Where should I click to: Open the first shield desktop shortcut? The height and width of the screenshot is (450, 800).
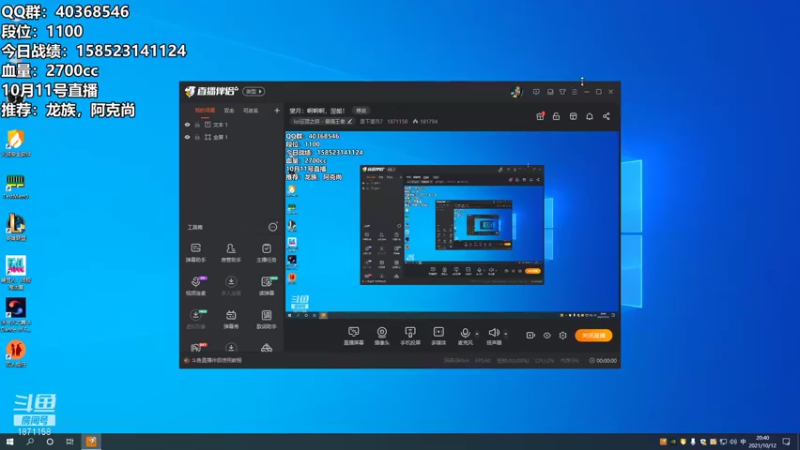(15, 143)
